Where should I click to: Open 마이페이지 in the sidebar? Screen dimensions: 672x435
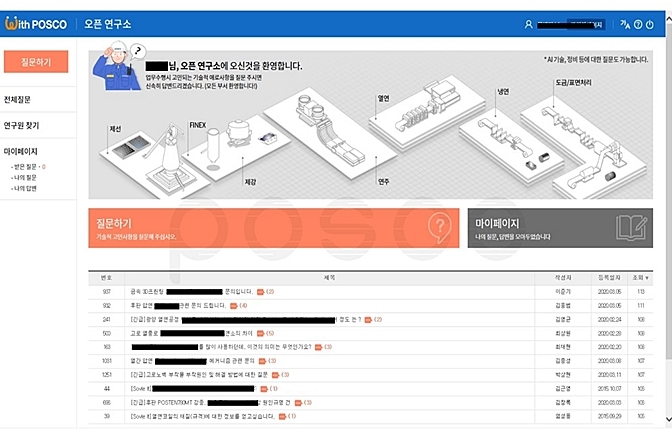(21, 151)
